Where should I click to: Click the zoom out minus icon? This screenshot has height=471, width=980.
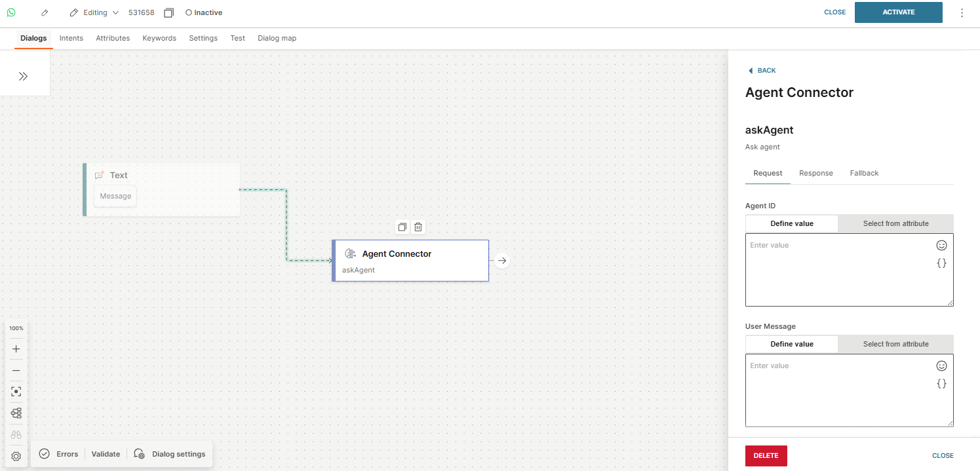pyautogui.click(x=16, y=370)
